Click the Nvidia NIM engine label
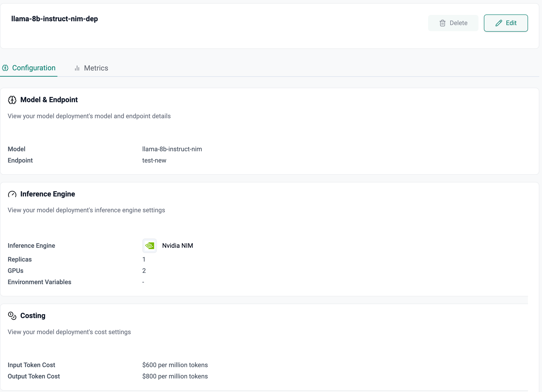The height and width of the screenshot is (392, 542). [x=178, y=246]
